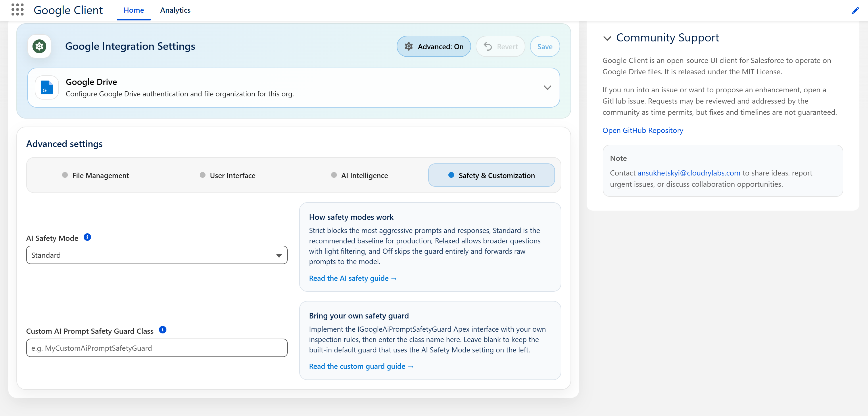Click the Google Drive heading text
This screenshot has width=868, height=416.
click(x=91, y=82)
